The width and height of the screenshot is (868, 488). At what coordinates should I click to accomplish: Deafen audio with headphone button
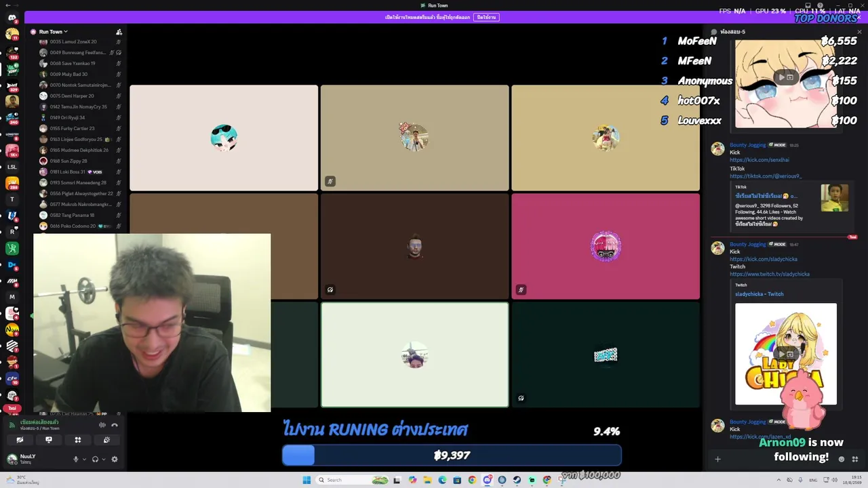coord(95,459)
